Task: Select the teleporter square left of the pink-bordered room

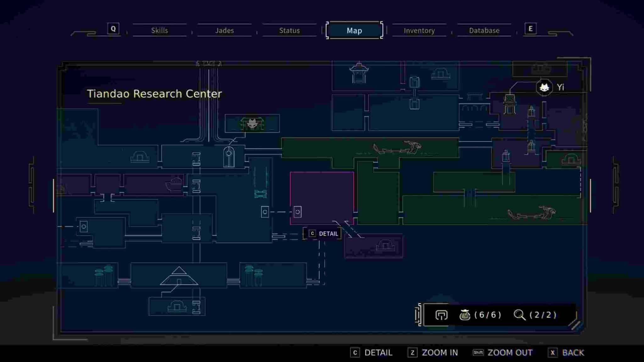Action: pos(265,212)
